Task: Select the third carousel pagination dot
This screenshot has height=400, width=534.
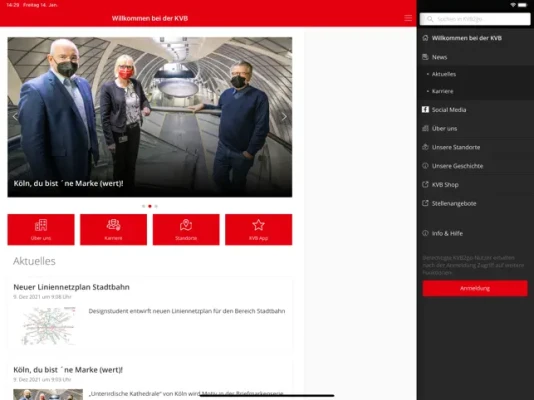Action: (x=156, y=206)
